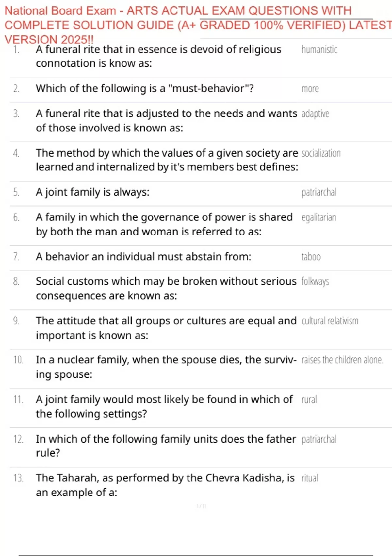Click the 'ritual' answer for question 13
This screenshot has width=392, height=556.
[310, 478]
